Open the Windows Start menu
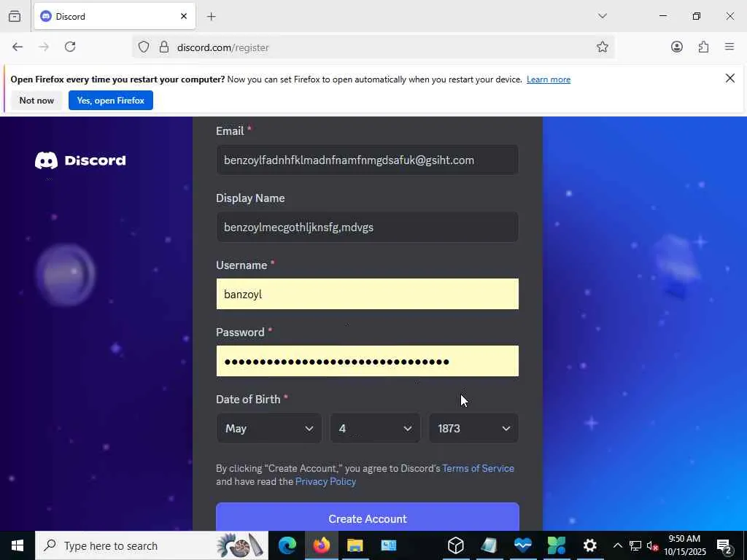Image resolution: width=747 pixels, height=560 pixels. click(x=18, y=545)
